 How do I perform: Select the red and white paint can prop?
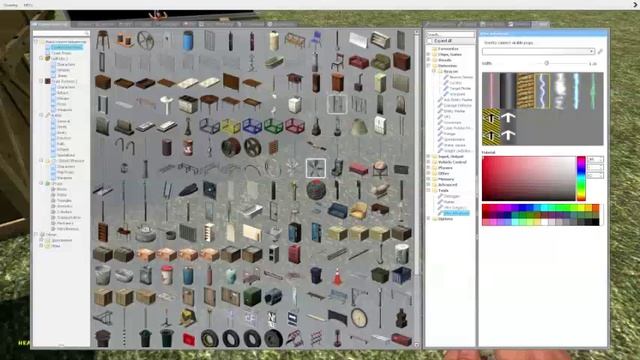pos(167,276)
